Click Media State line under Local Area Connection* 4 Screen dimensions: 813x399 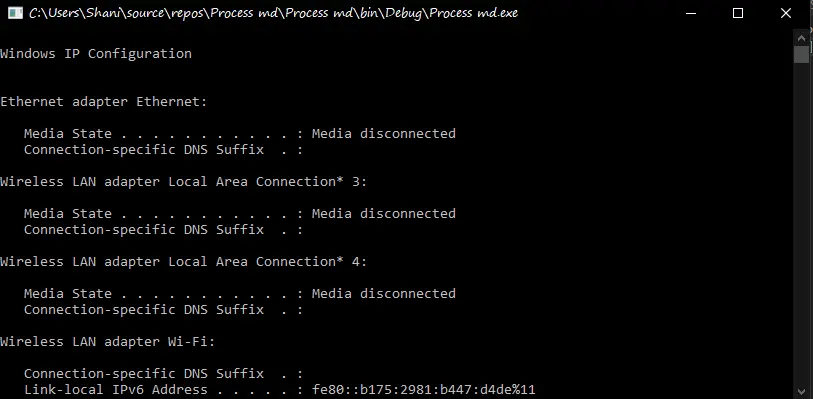click(240, 294)
